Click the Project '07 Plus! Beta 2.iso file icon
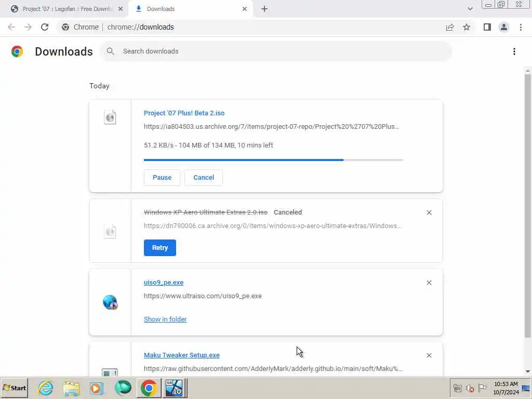 [110, 117]
